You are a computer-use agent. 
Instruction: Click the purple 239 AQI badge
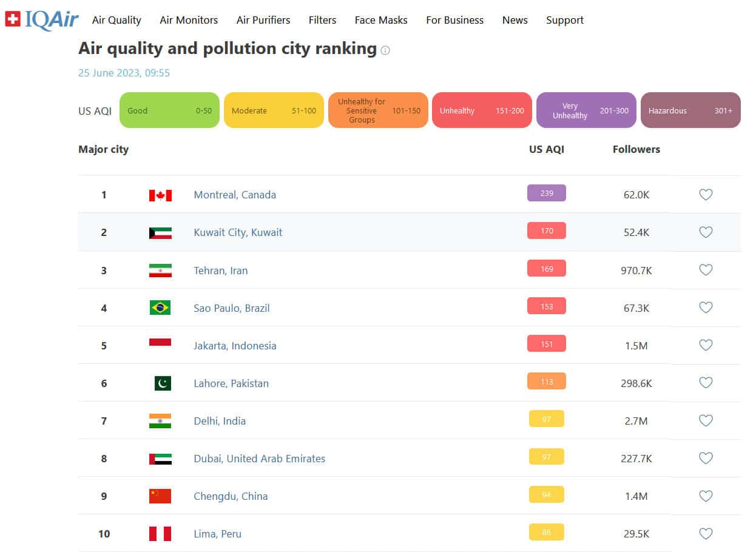(x=546, y=193)
